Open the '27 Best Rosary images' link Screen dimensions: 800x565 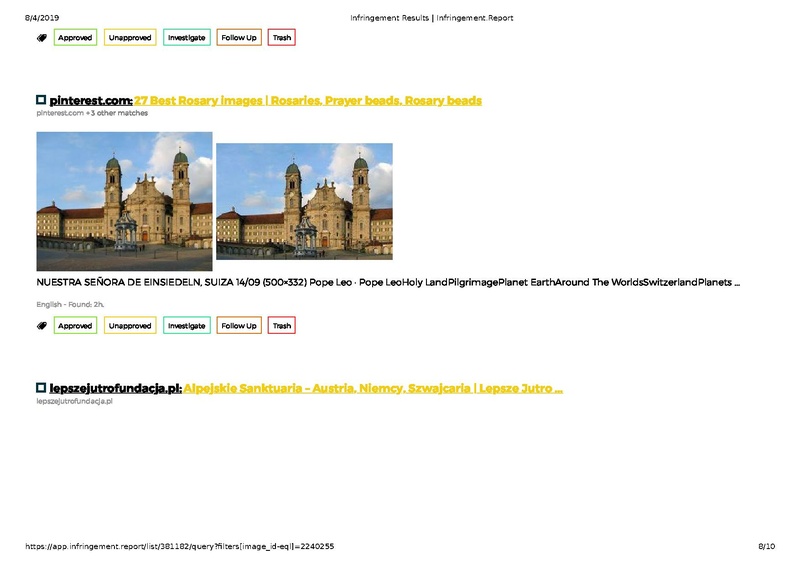tap(308, 101)
